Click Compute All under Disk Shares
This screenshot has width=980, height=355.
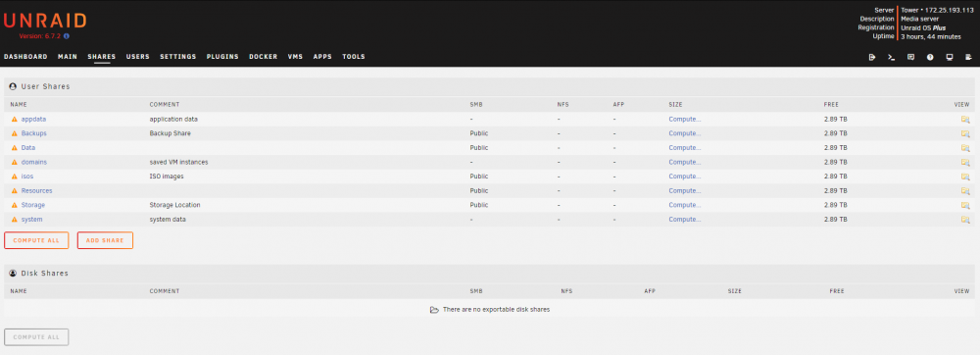point(36,337)
